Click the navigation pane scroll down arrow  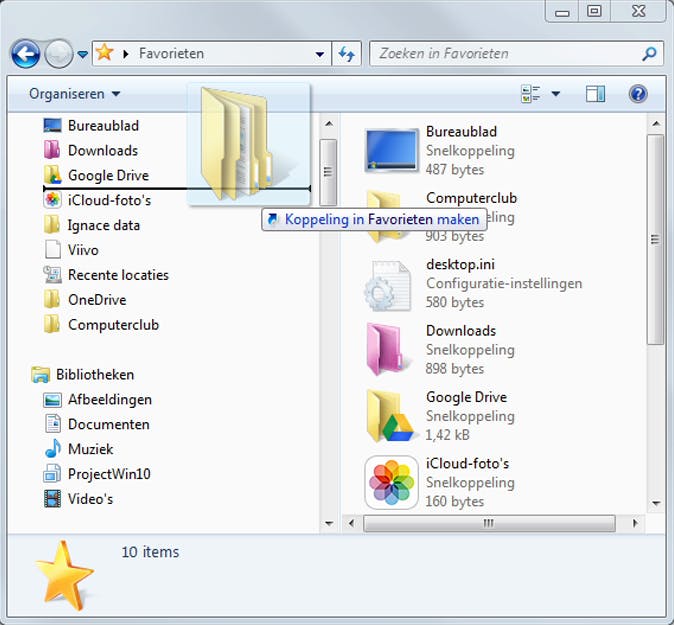point(329,523)
